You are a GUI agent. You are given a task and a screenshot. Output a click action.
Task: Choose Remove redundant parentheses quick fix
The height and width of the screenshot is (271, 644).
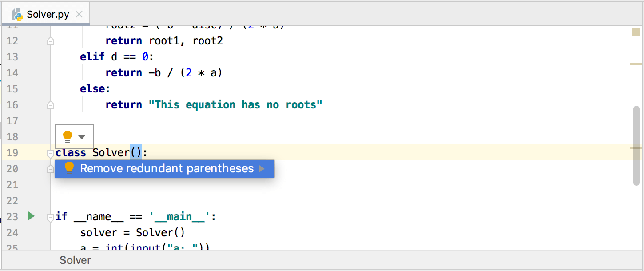pos(167,169)
